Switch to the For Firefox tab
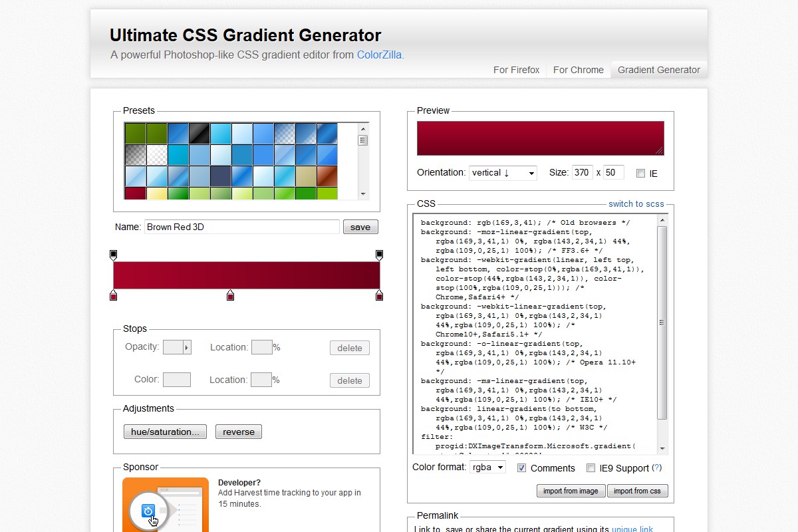The width and height of the screenshot is (798, 532). 516,70
